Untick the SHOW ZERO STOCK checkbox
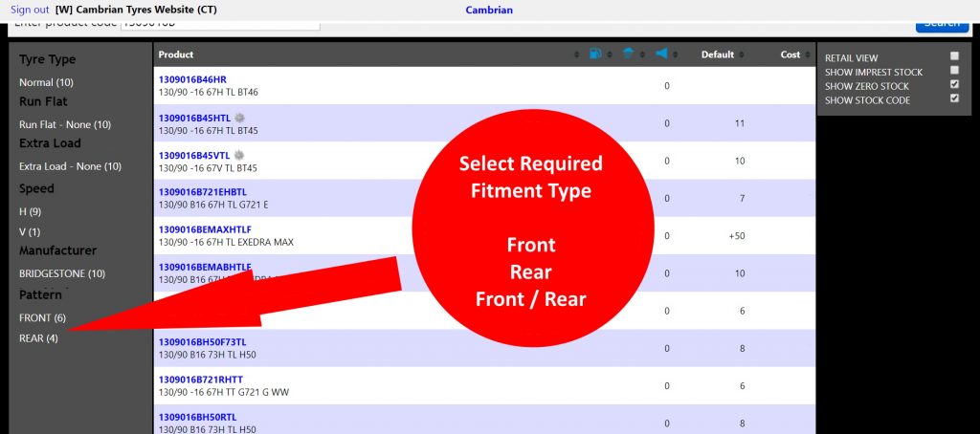 [x=954, y=84]
